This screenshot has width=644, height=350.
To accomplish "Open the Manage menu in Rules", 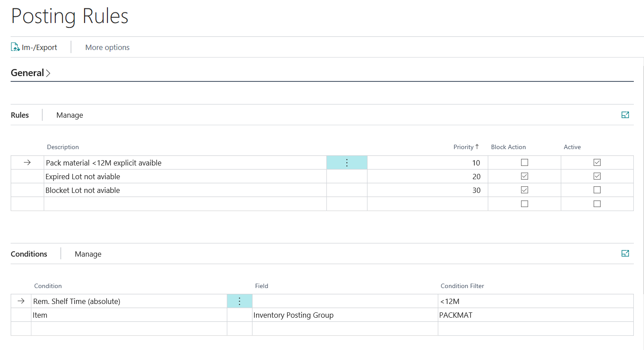I will tap(70, 115).
